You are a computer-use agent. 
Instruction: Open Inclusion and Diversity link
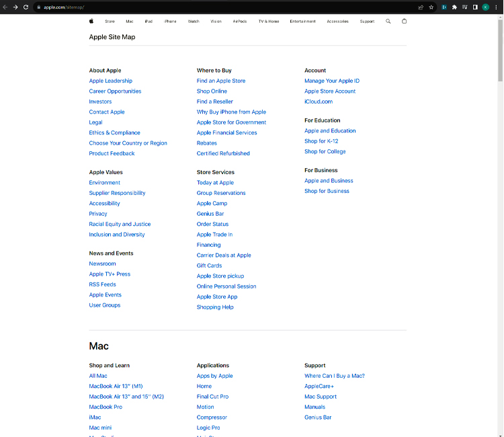point(117,235)
